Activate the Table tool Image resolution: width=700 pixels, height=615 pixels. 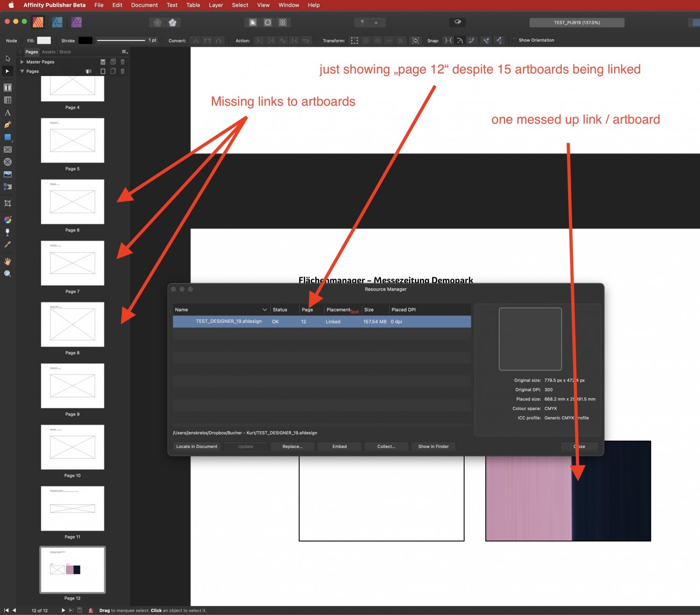pos(7,99)
